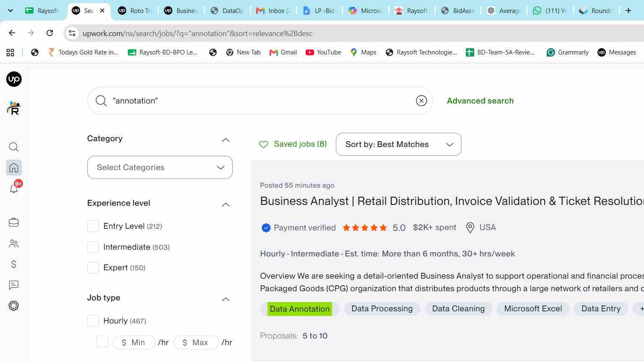This screenshot has width=644, height=362.
Task: Collapse the Experience level section
Action: pos(226,204)
